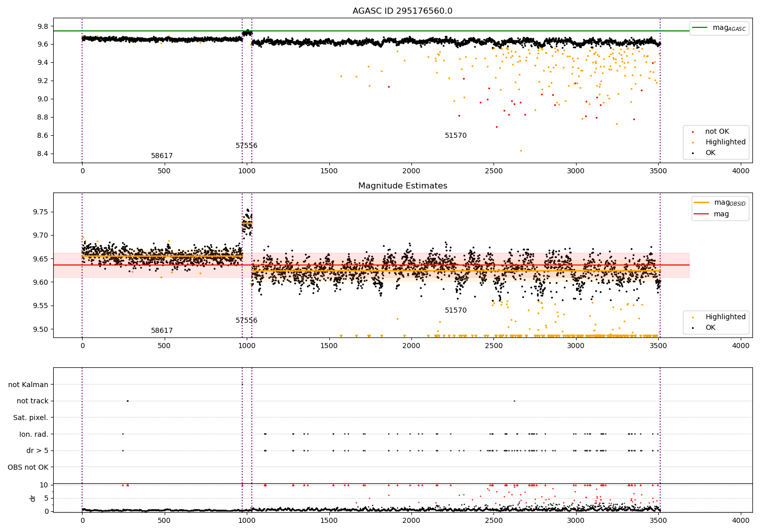The height and width of the screenshot is (532, 760).
Task: Click the 9.0 tick on top plot y-axis
Action: coord(42,99)
